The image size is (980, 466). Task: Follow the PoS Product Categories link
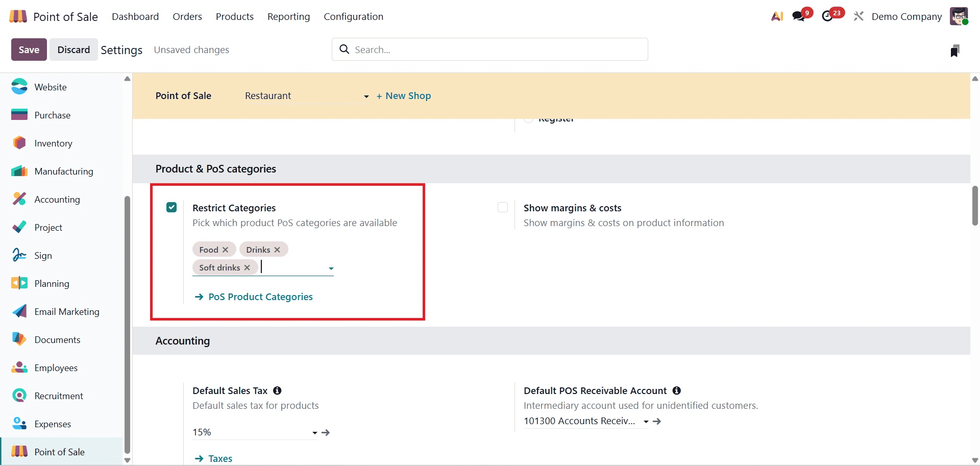260,297
